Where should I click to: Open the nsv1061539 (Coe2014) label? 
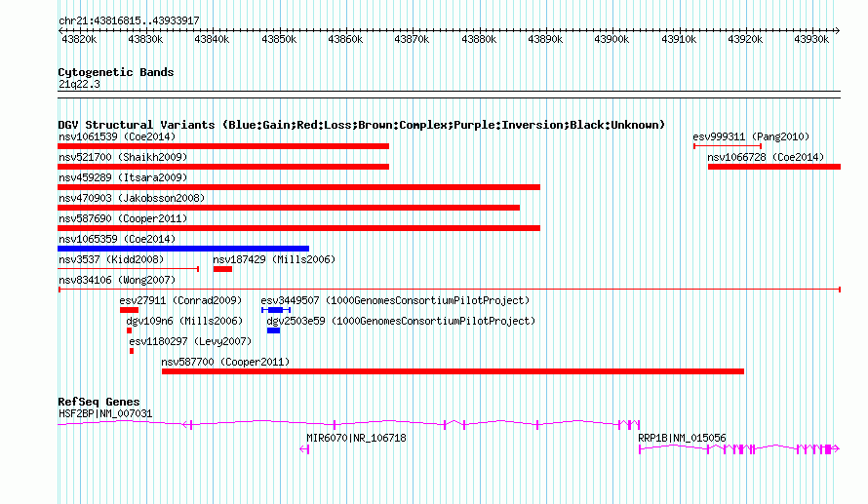[x=117, y=136]
